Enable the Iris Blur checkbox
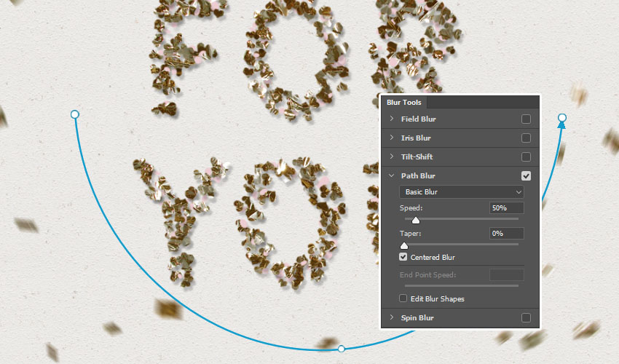The width and height of the screenshot is (619, 364). pyautogui.click(x=526, y=138)
